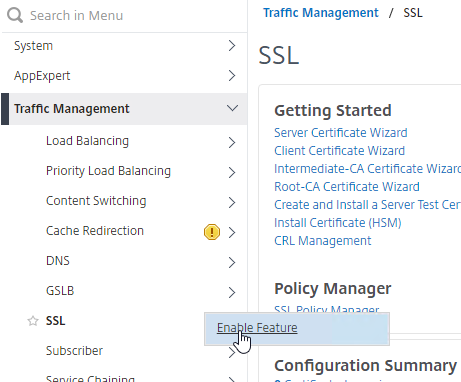
Task: Expand the System menu chevron
Action: click(x=232, y=46)
